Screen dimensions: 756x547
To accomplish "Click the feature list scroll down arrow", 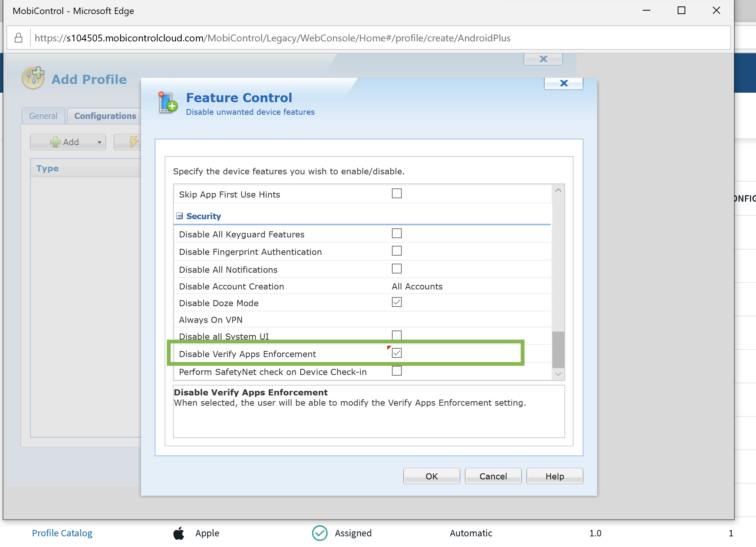I will (x=558, y=374).
